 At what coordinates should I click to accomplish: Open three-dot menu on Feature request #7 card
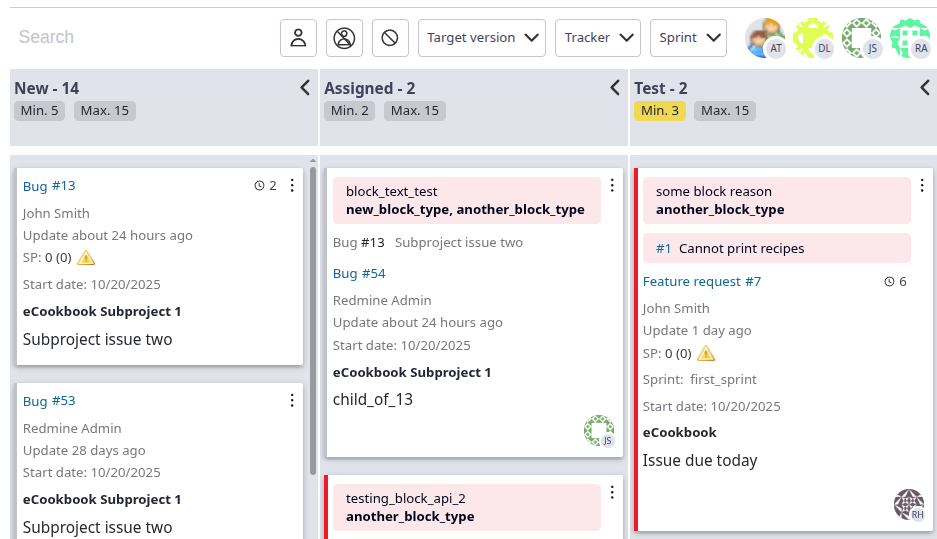click(921, 186)
